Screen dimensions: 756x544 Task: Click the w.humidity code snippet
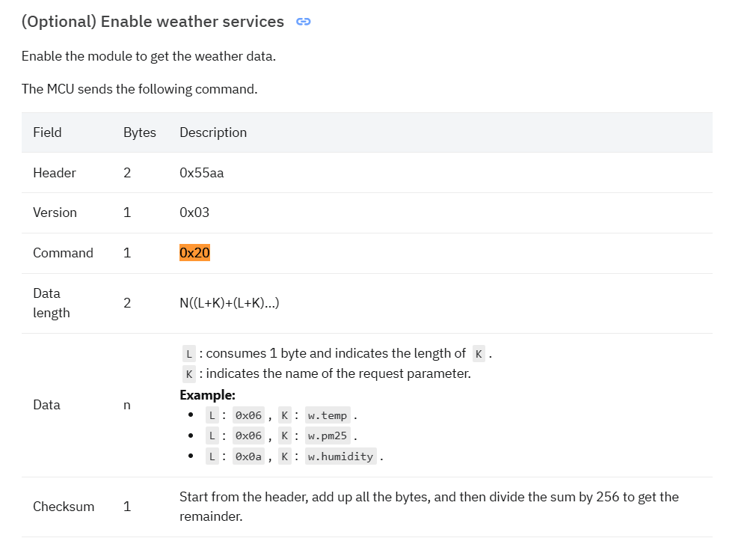click(x=340, y=456)
